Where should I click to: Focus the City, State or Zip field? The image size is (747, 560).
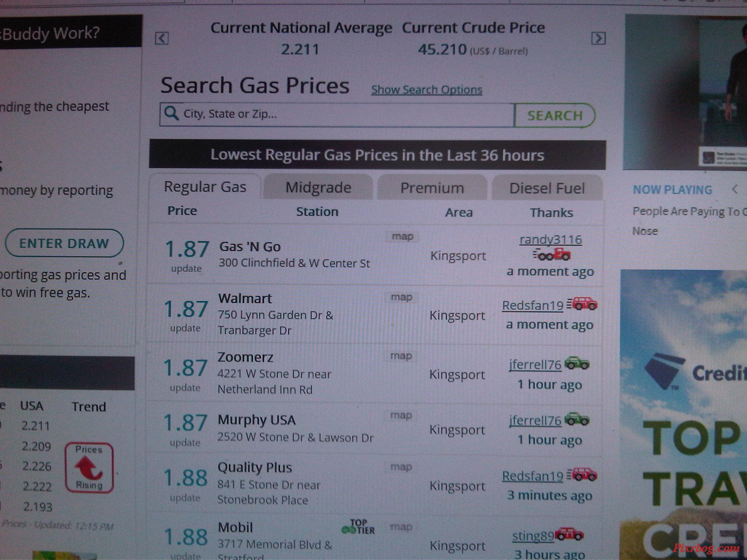337,114
